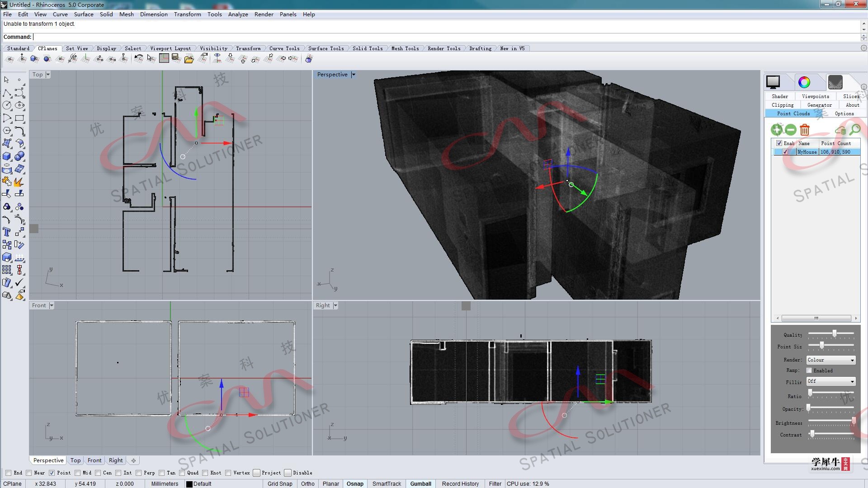Click the Join puzzle-piece tool
This screenshot has height=488, width=868.
tap(7, 182)
